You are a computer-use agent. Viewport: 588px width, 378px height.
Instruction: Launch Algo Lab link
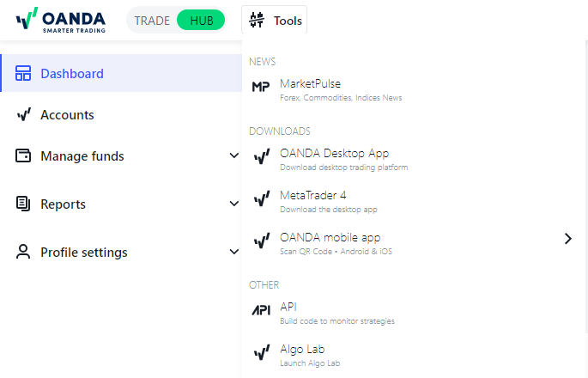point(413,356)
